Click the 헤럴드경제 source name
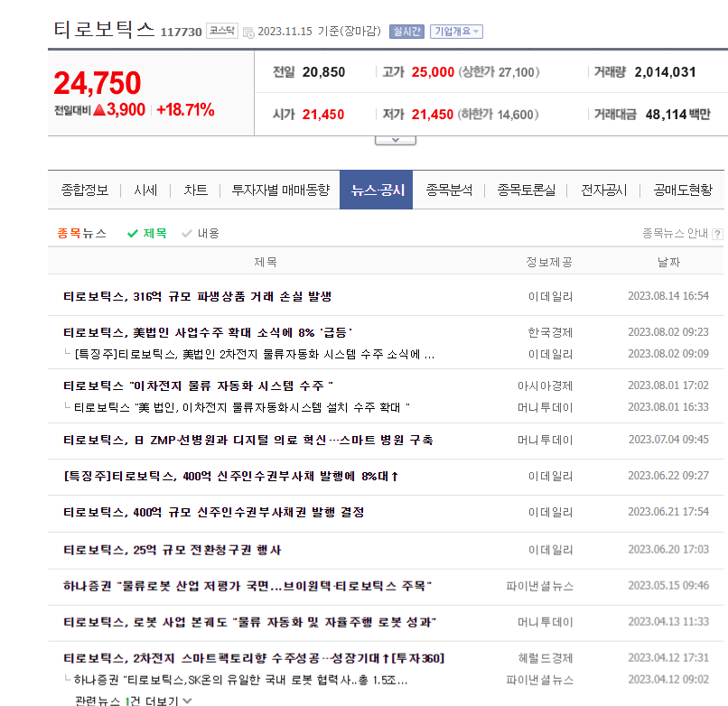Image resolution: width=728 pixels, height=706 pixels. 546,658
